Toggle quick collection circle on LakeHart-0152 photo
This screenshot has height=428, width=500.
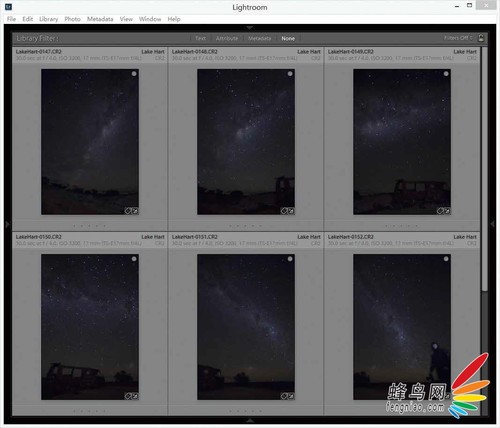[x=446, y=259]
